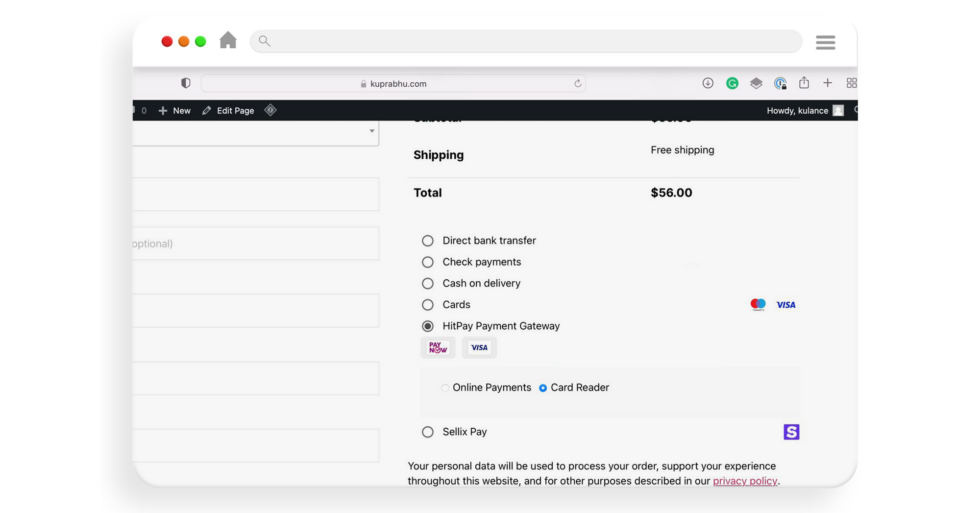This screenshot has height=513, width=980.
Task: Click the home icon in browser header
Action: (x=228, y=41)
